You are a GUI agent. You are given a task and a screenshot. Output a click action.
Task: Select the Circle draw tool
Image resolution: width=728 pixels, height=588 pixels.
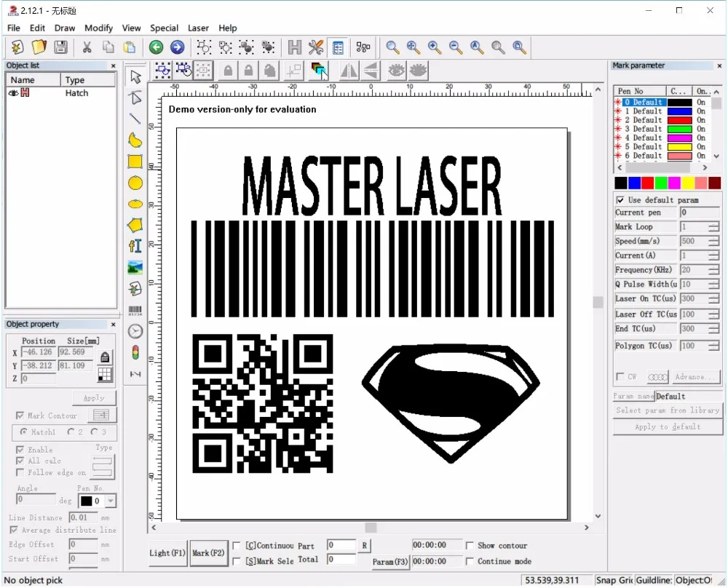pyautogui.click(x=135, y=183)
